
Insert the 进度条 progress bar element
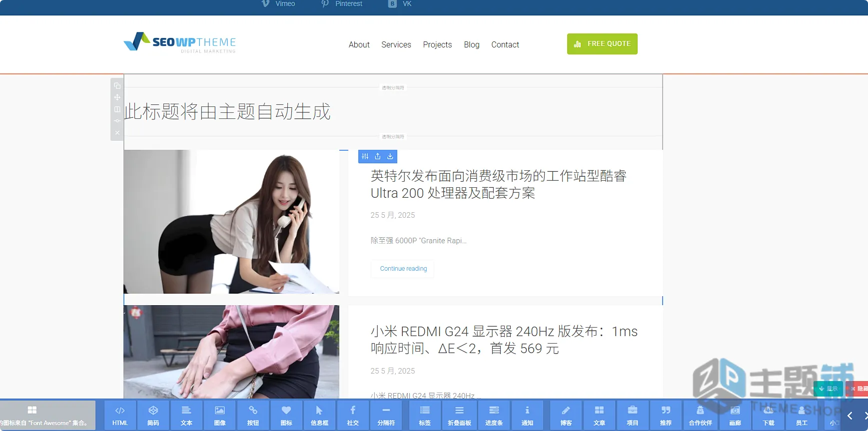(494, 415)
